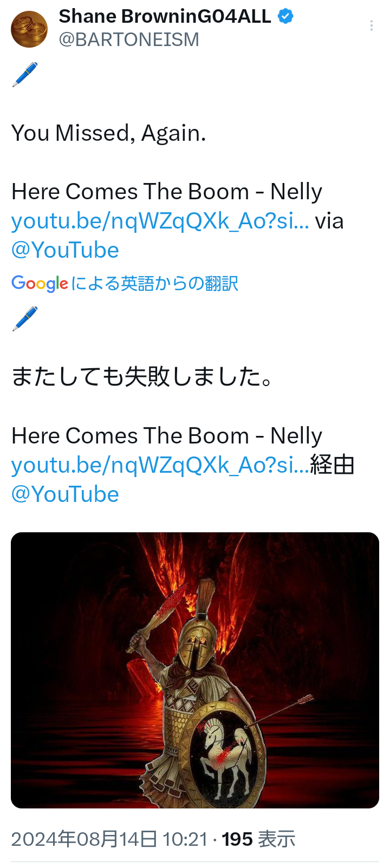Toggle the "による英語からの翻訳" translation label
Viewport: 390px width, 868px height.
click(x=154, y=283)
